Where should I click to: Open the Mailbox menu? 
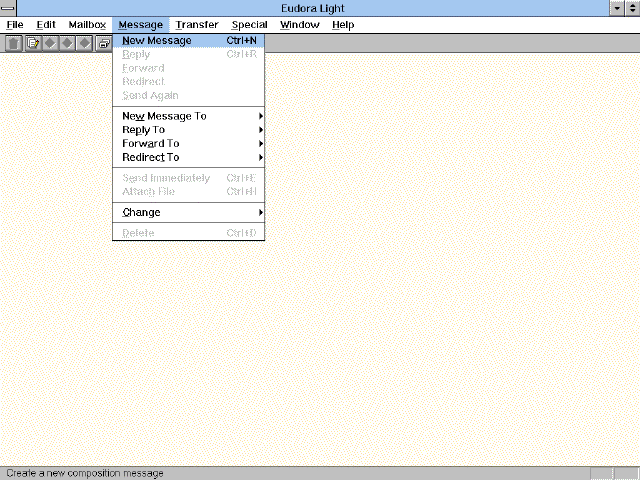coord(87,25)
